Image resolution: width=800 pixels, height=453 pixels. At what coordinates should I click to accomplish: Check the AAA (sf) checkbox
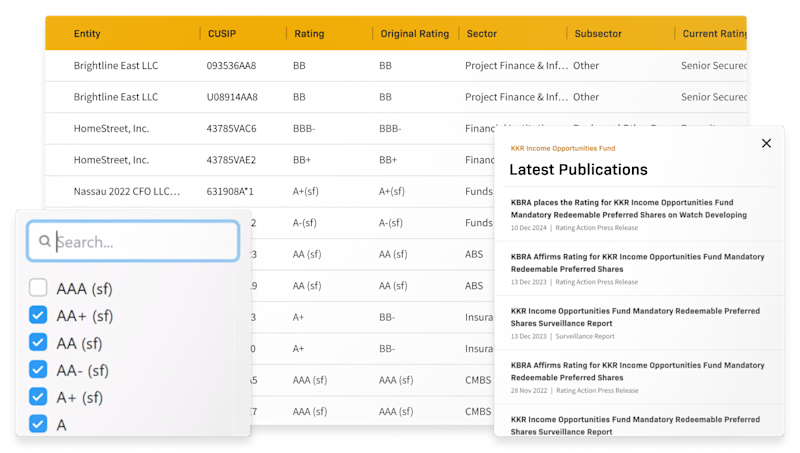[38, 288]
